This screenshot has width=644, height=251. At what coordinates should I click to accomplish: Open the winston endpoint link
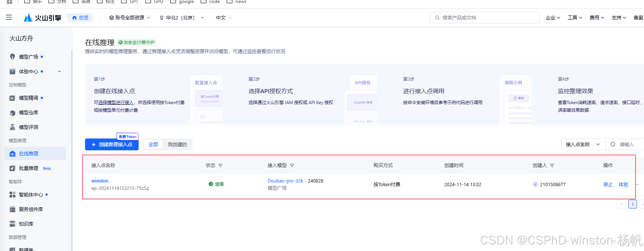coord(100,181)
